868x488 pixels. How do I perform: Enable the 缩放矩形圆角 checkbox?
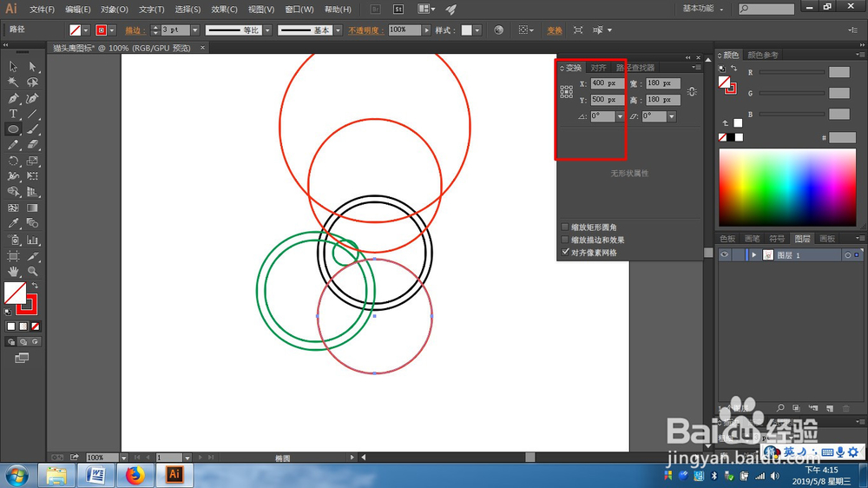click(x=565, y=227)
